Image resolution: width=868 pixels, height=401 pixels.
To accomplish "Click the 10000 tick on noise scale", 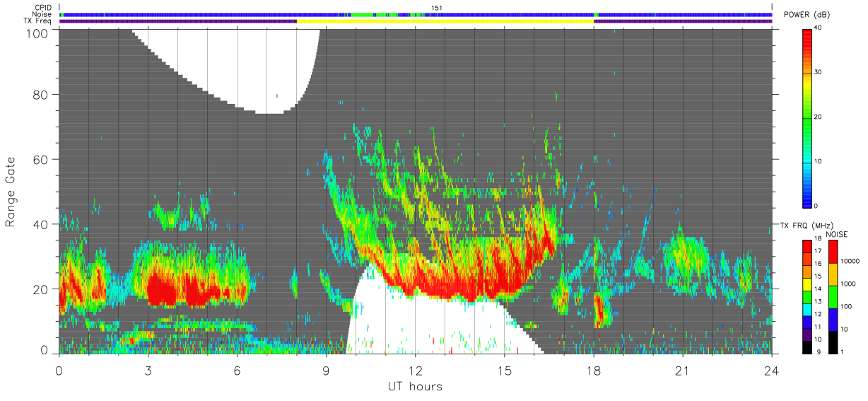I will point(850,261).
